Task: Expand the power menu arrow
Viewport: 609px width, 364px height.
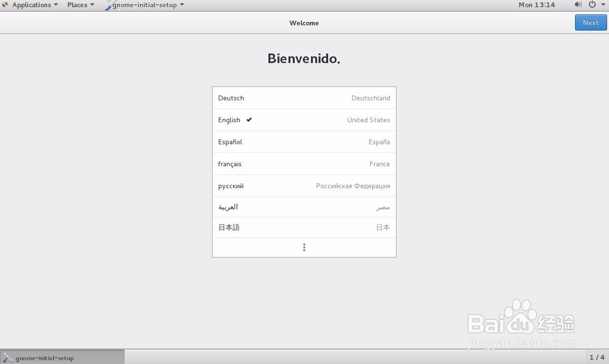Action: [603, 5]
